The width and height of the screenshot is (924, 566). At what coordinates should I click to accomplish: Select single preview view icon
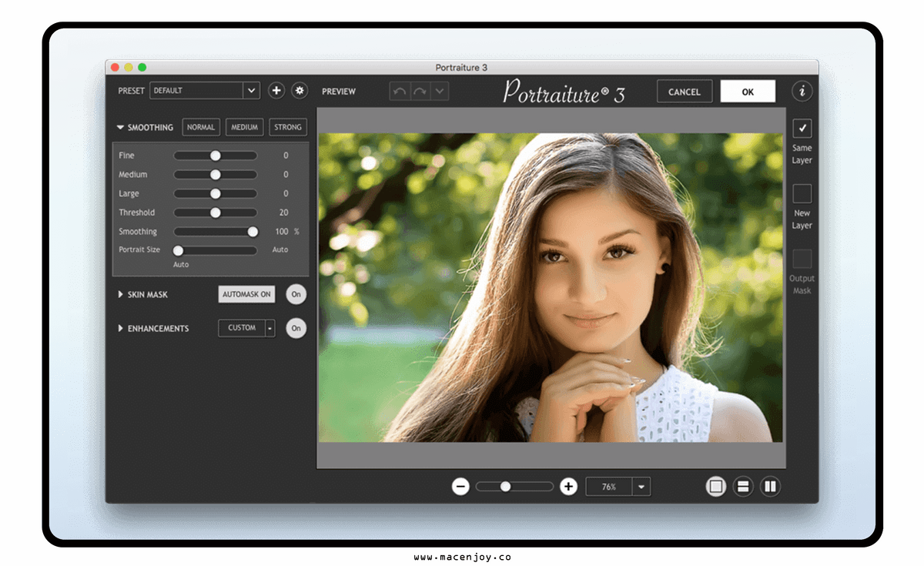pos(716,487)
